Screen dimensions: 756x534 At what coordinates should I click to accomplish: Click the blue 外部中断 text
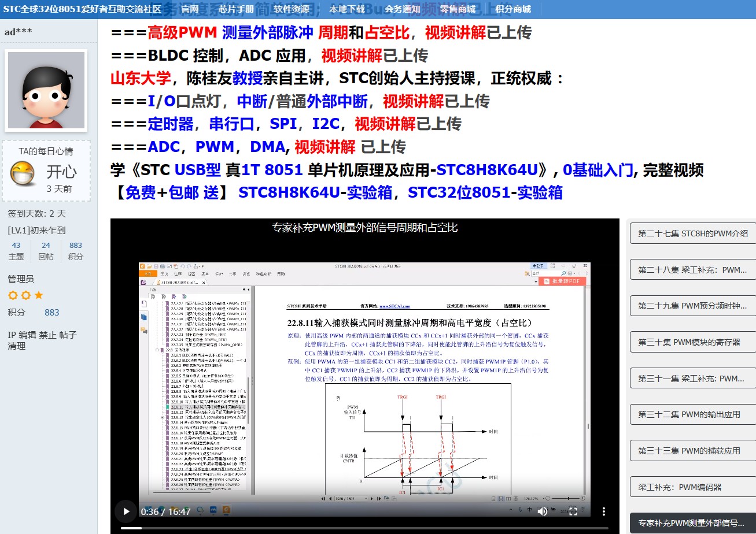[337, 101]
